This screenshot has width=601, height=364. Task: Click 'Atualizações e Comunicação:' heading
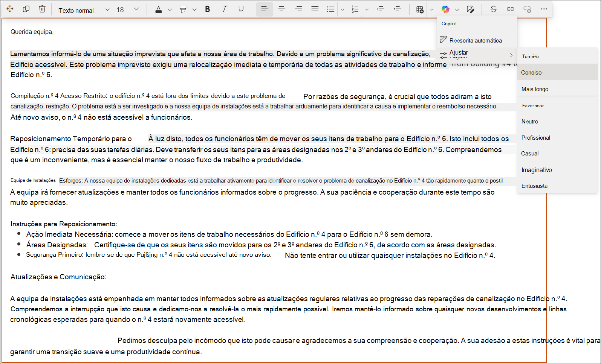[x=58, y=277]
